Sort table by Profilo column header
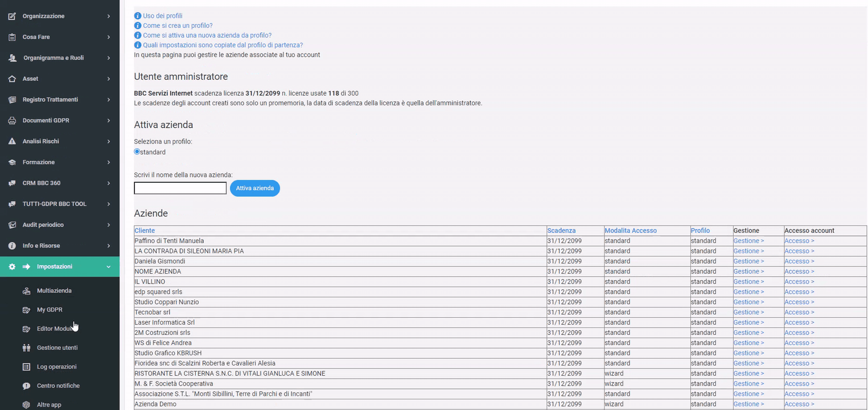The width and height of the screenshot is (868, 410). pyautogui.click(x=700, y=231)
